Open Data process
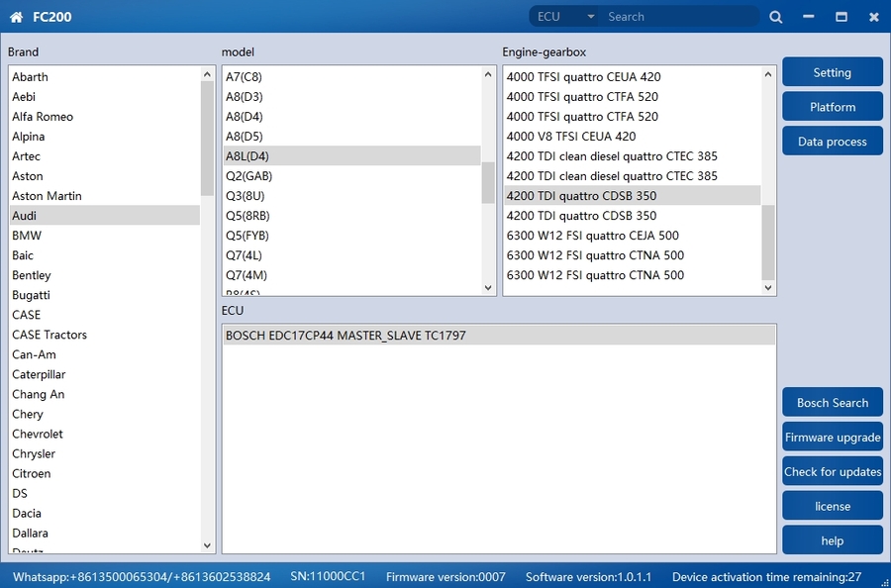 click(832, 142)
